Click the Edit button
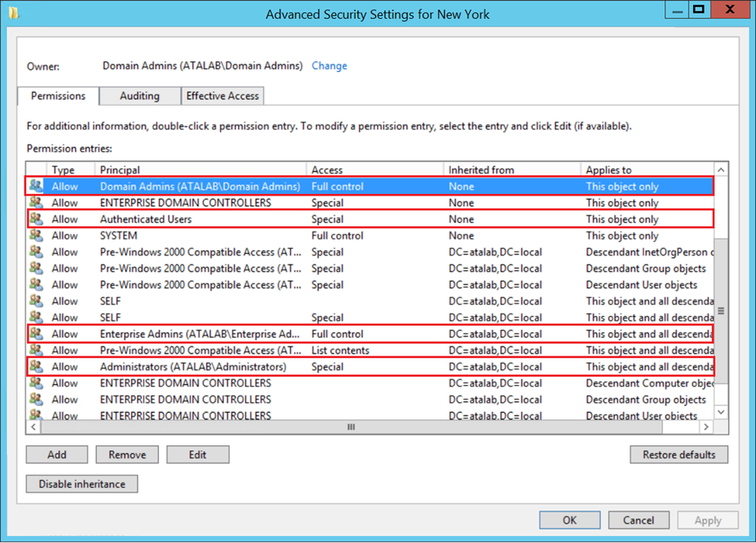The height and width of the screenshot is (543, 756). (198, 455)
